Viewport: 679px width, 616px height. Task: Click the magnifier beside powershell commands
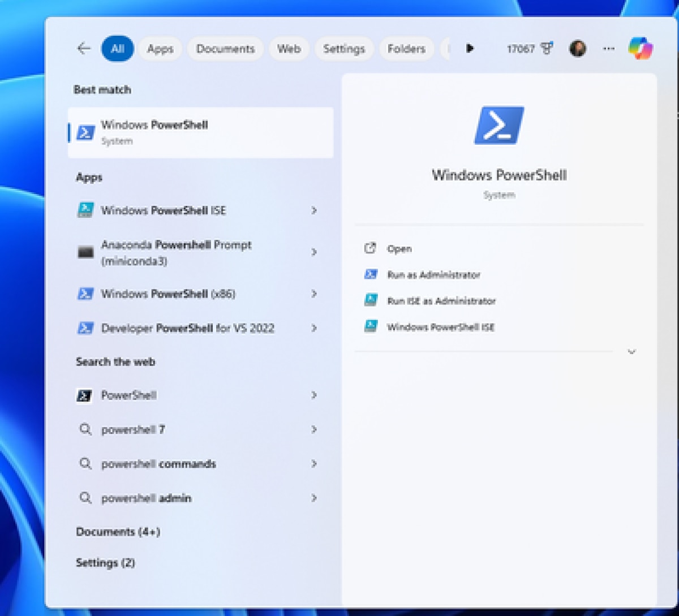tap(85, 464)
